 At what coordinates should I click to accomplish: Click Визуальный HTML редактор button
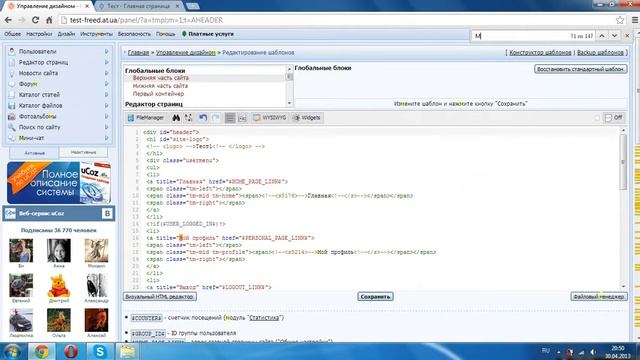[160, 297]
